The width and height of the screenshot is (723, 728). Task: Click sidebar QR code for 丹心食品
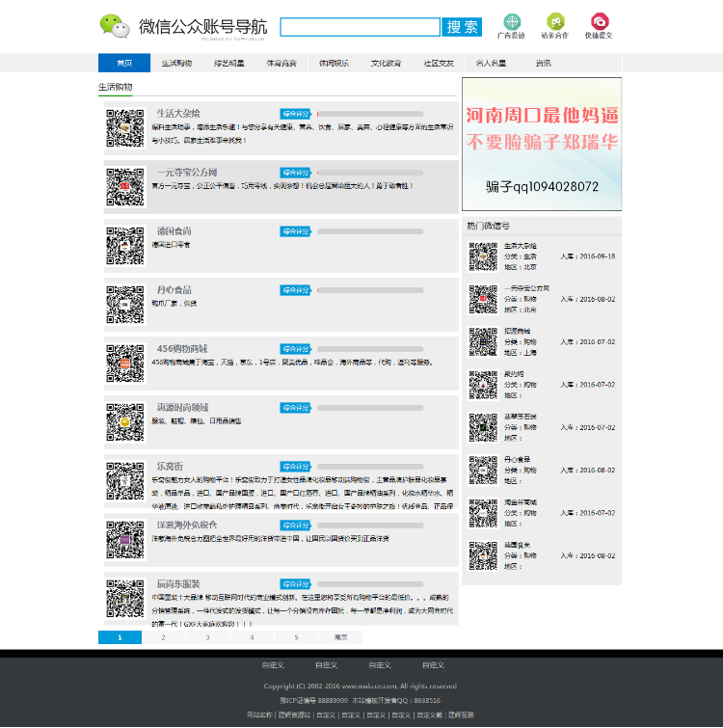click(483, 470)
